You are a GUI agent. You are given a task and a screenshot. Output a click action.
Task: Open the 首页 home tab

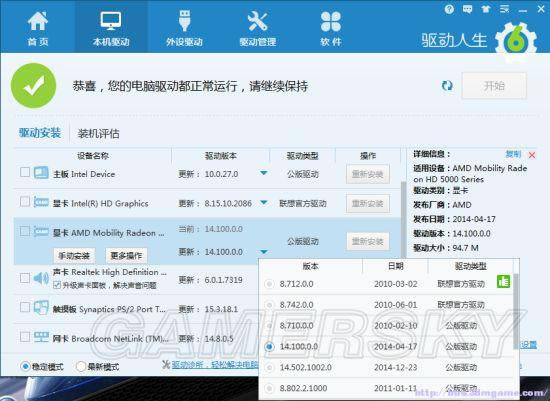coord(38,28)
